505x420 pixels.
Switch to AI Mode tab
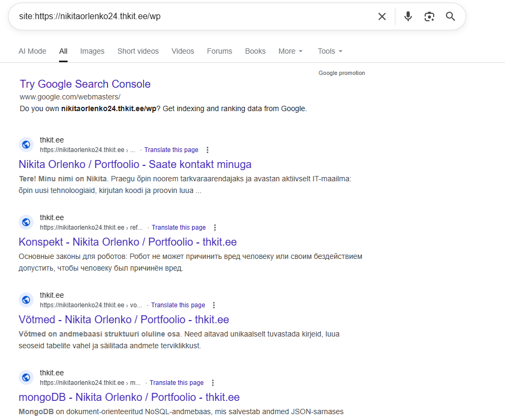coord(32,52)
